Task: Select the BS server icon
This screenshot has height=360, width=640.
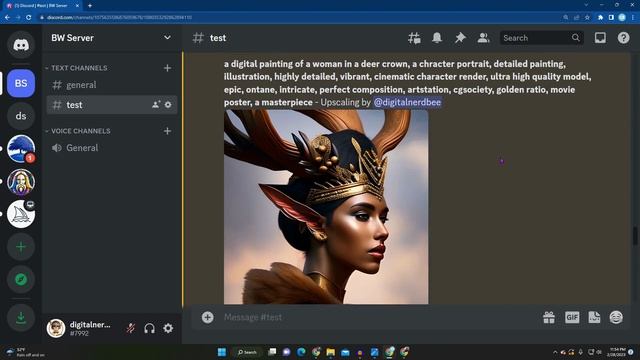Action: pos(21,83)
